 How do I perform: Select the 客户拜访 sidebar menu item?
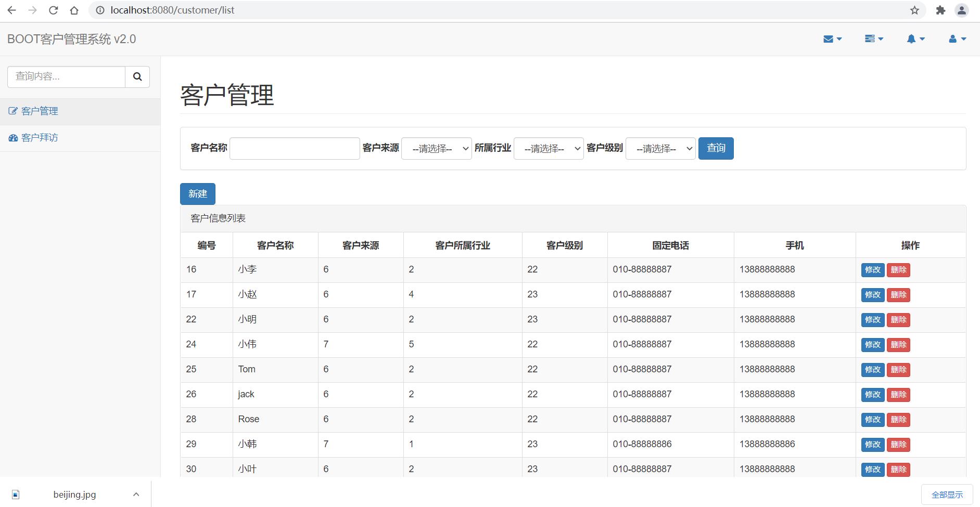pyautogui.click(x=80, y=138)
